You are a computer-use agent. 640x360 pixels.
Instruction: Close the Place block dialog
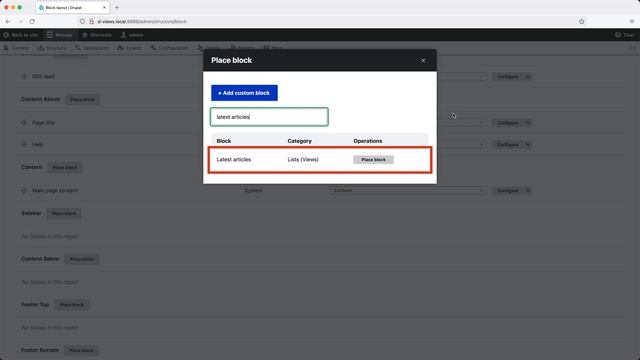pos(423,60)
